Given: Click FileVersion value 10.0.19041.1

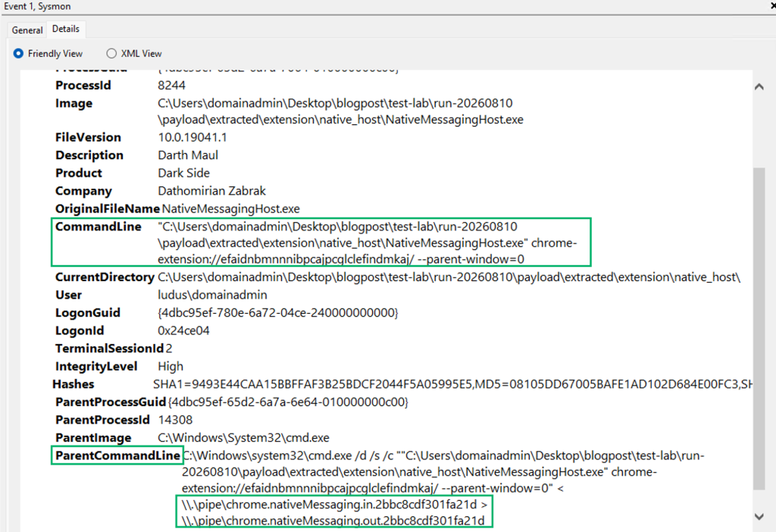Looking at the screenshot, I should [x=192, y=137].
